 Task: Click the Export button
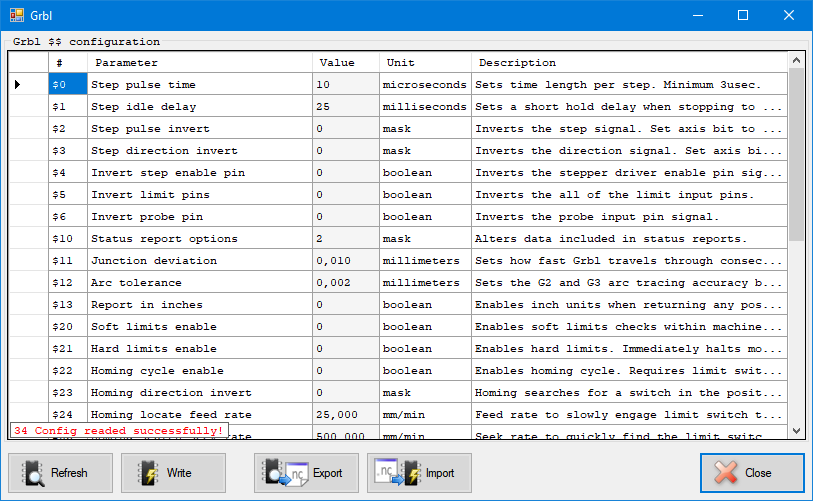tap(306, 473)
